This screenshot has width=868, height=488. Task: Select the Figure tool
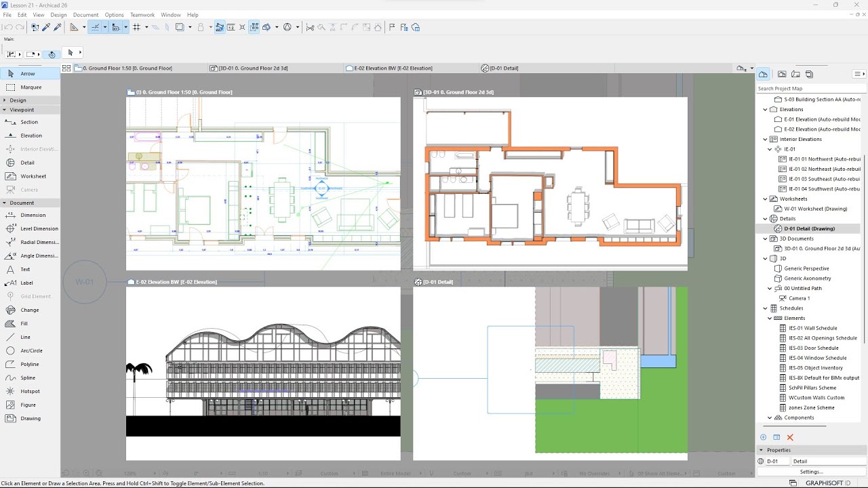tap(30, 405)
